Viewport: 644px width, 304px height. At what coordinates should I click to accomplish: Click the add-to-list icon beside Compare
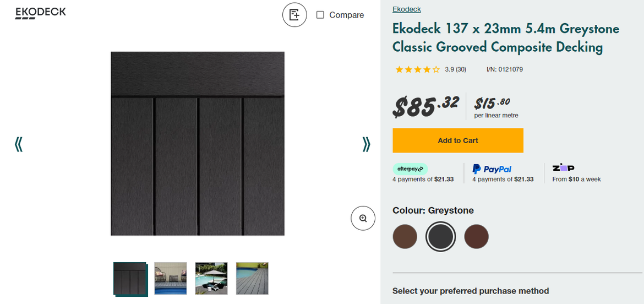tap(294, 15)
